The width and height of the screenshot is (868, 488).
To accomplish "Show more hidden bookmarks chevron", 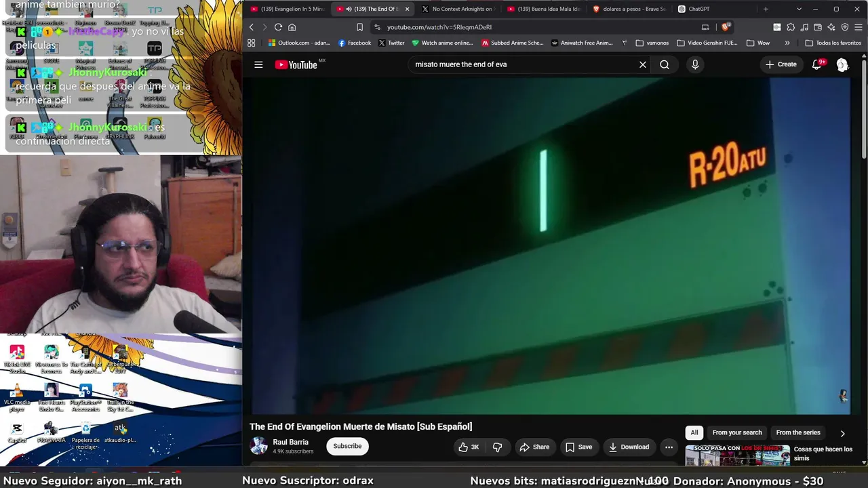I will point(787,43).
